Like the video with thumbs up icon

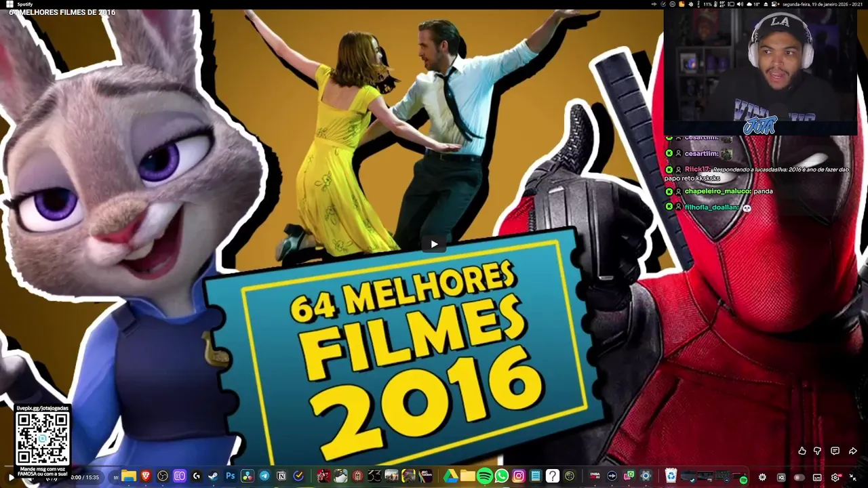[802, 451]
